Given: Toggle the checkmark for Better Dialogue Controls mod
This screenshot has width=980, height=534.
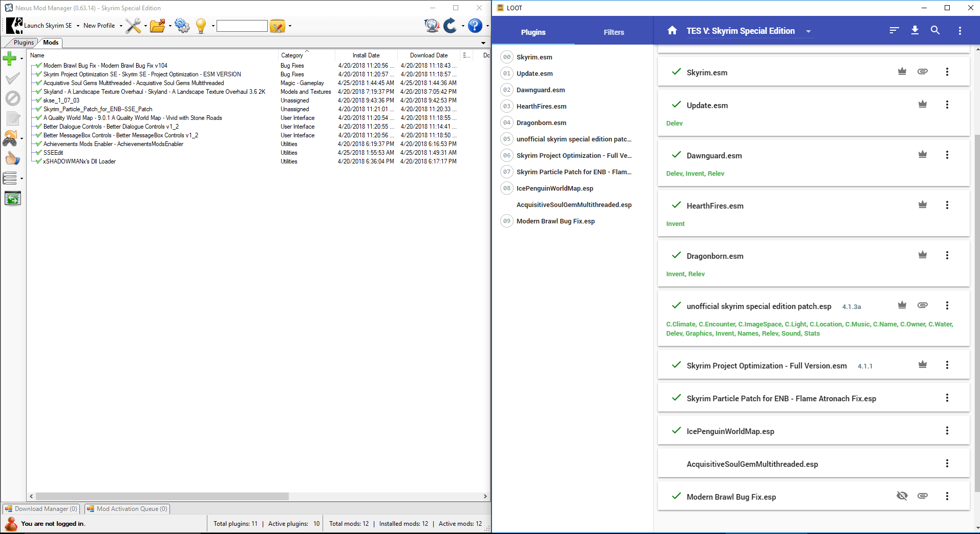Looking at the screenshot, I should pos(39,127).
